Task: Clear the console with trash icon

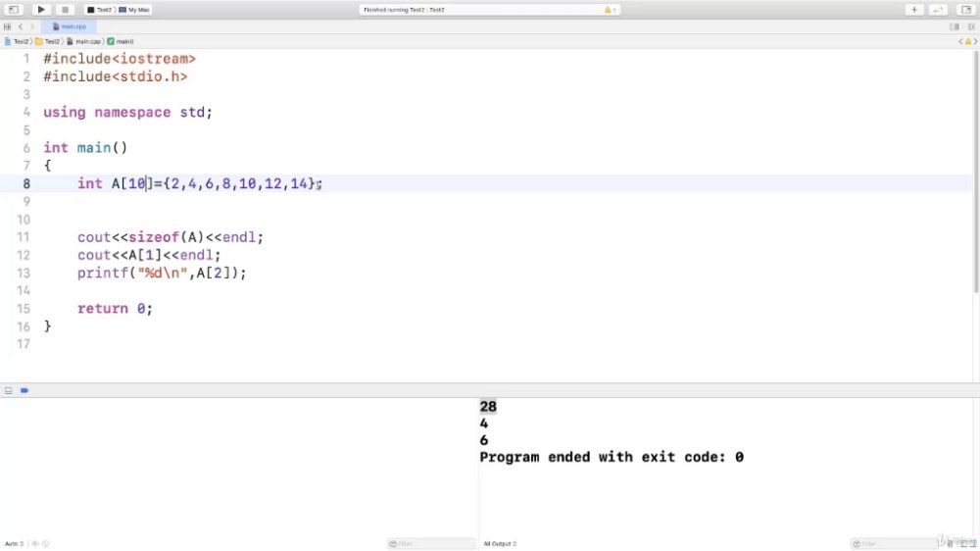Action: [x=950, y=543]
